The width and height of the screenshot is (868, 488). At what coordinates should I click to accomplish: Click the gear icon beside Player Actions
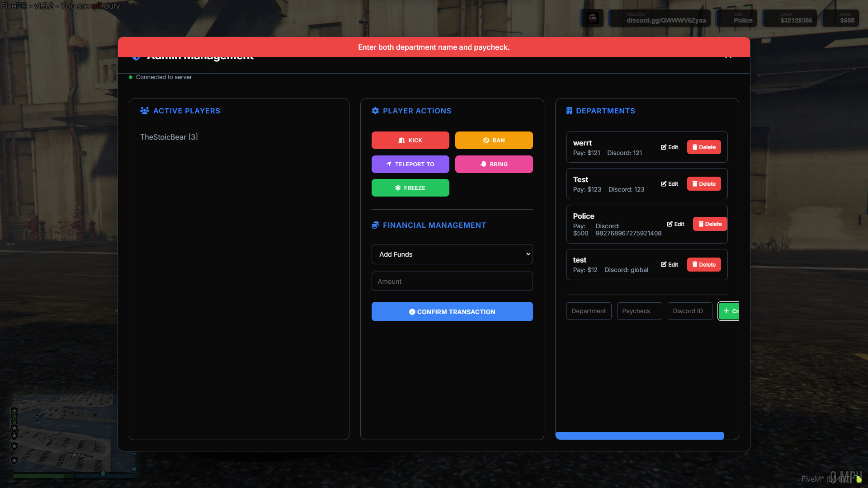click(x=375, y=111)
